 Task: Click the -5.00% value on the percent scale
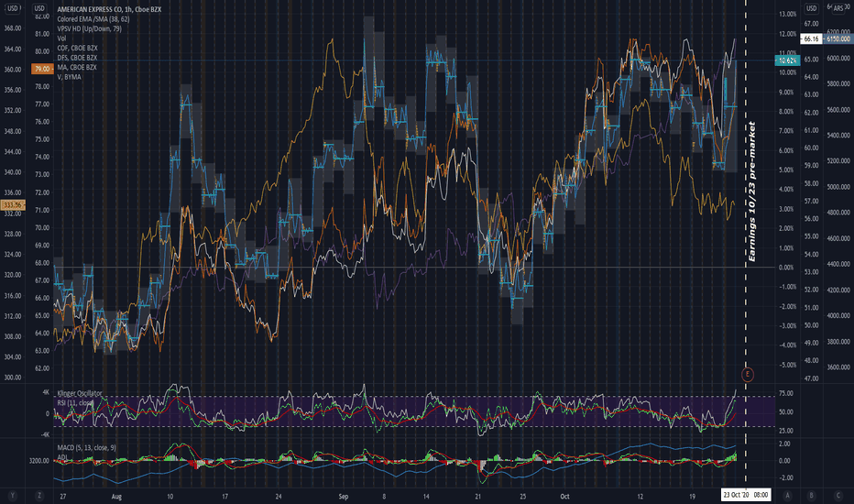tap(787, 365)
